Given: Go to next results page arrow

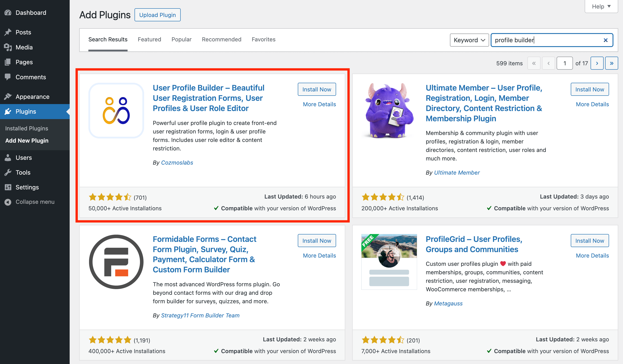Looking at the screenshot, I should [x=597, y=63].
